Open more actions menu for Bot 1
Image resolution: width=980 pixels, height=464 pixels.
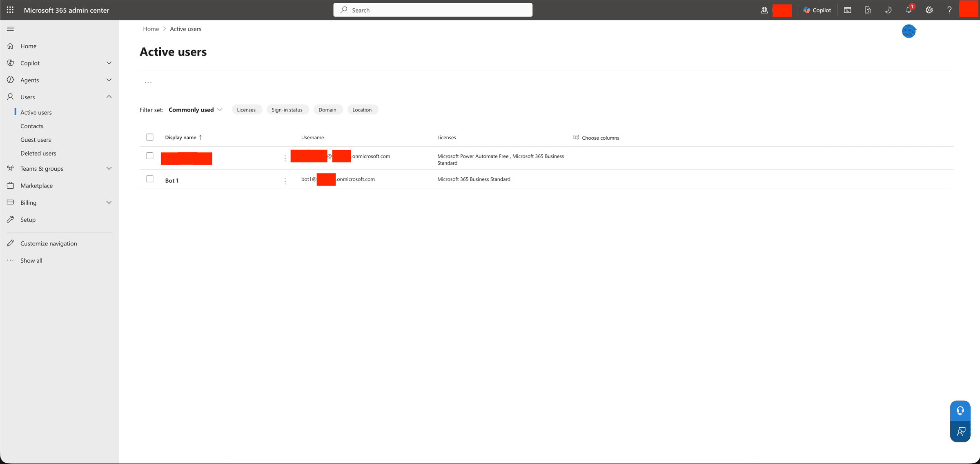[x=285, y=181]
